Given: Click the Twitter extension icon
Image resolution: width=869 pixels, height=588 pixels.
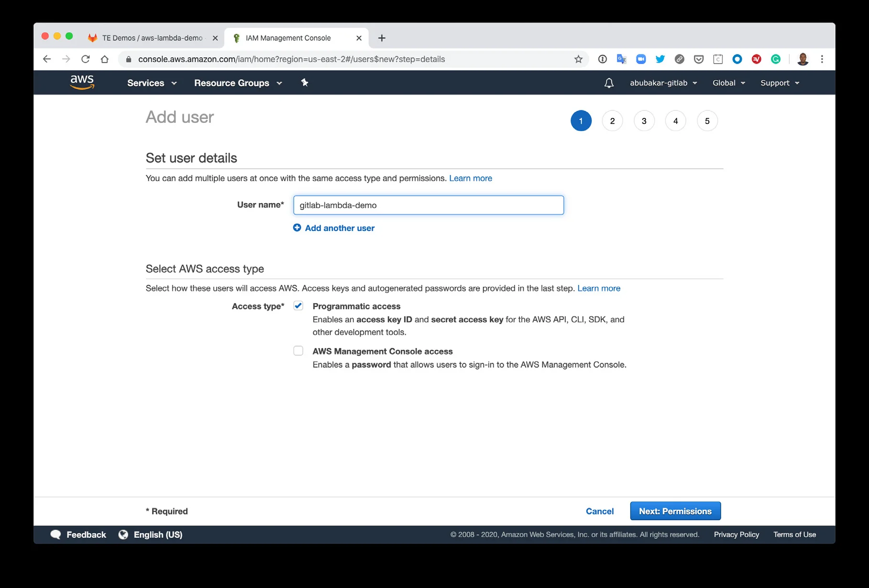Looking at the screenshot, I should [660, 59].
